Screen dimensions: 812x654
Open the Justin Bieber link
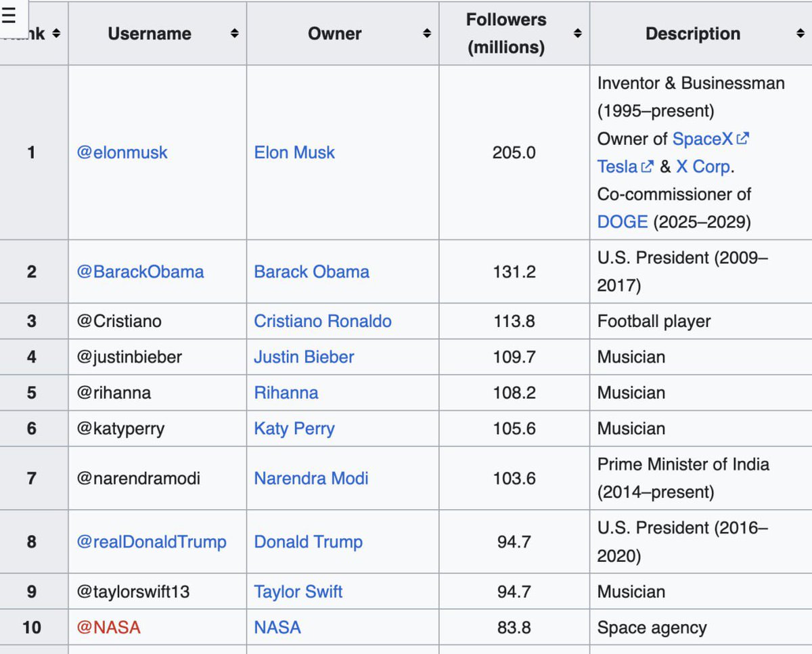(x=304, y=357)
